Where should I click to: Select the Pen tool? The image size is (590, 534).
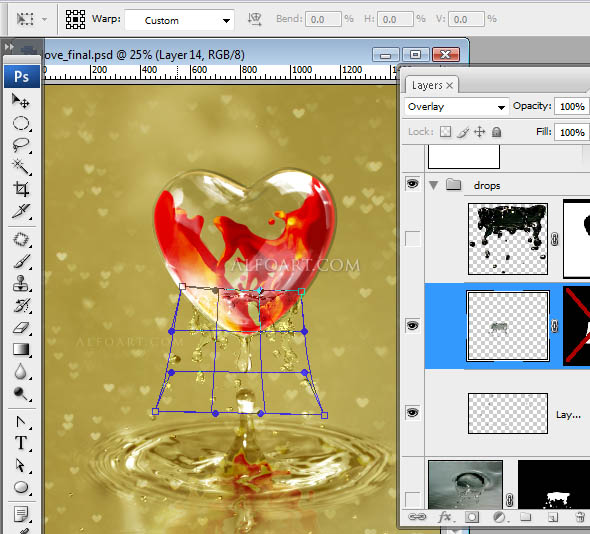21,422
